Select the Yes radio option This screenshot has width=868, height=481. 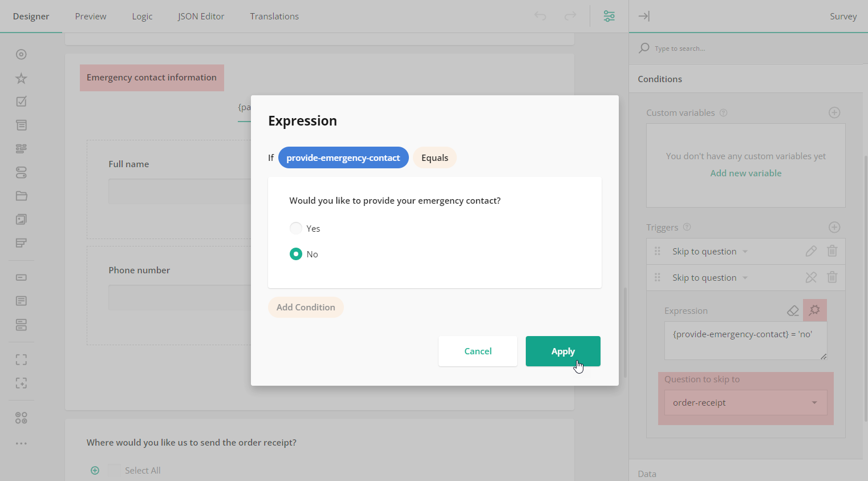coord(295,228)
